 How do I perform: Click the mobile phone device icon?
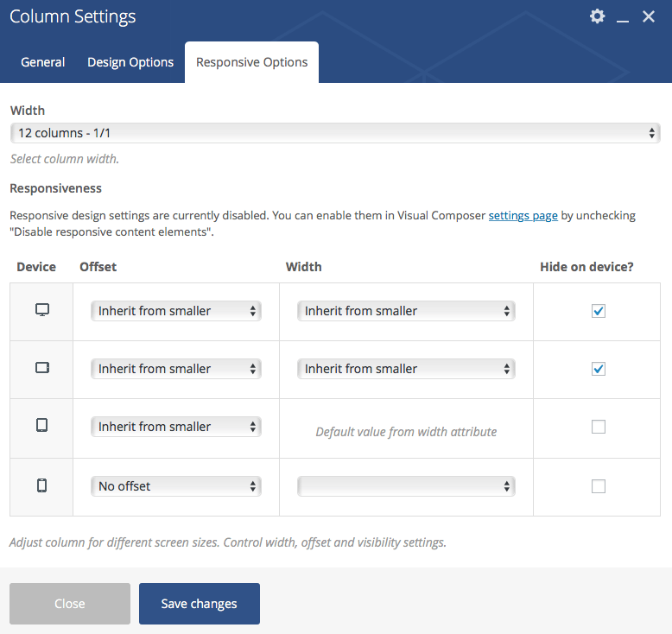coord(42,485)
